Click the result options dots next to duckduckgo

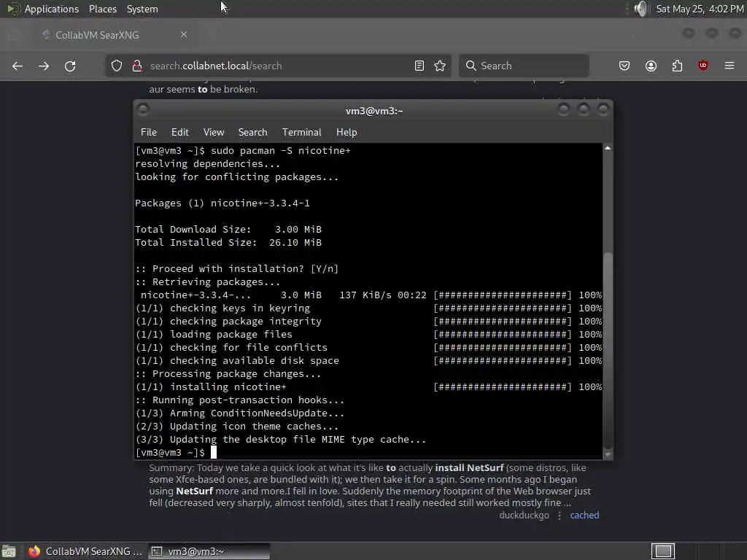coord(560,516)
